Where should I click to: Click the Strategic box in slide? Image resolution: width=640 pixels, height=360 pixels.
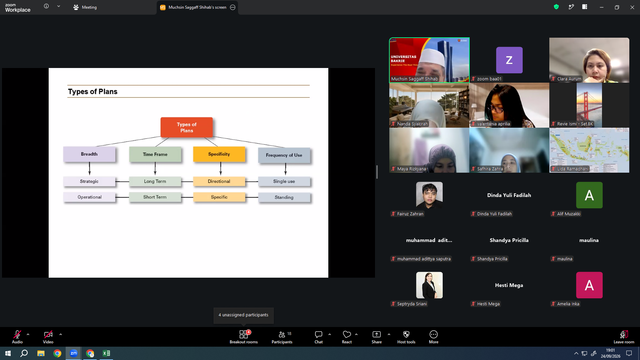(89, 181)
